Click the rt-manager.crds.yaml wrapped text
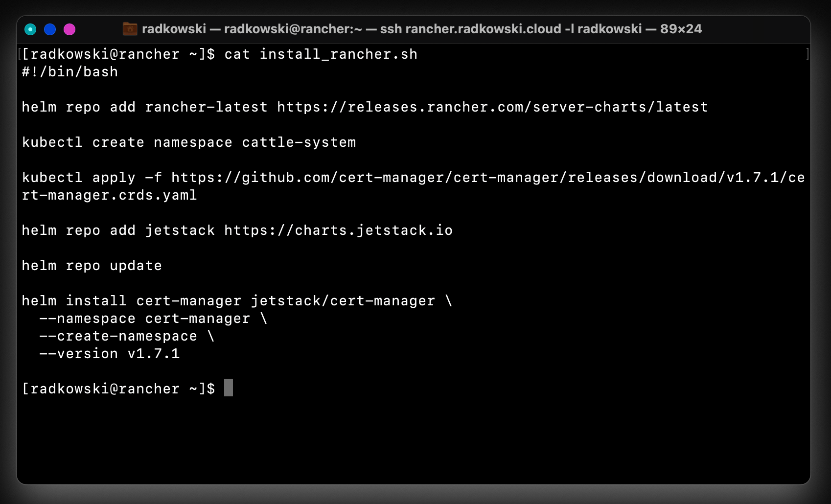Viewport: 831px width, 504px height. (110, 195)
